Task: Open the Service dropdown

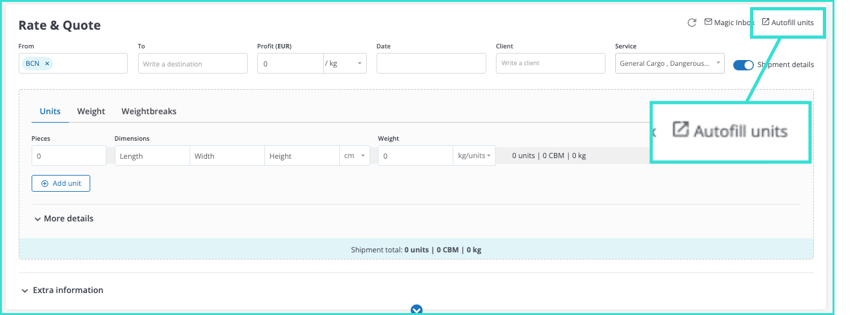Action: pyautogui.click(x=669, y=63)
